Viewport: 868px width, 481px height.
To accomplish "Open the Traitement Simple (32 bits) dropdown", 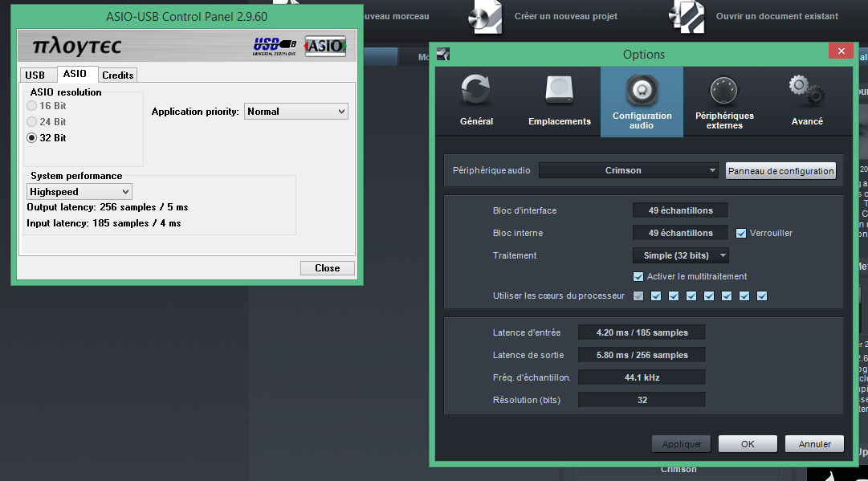I will (680, 255).
